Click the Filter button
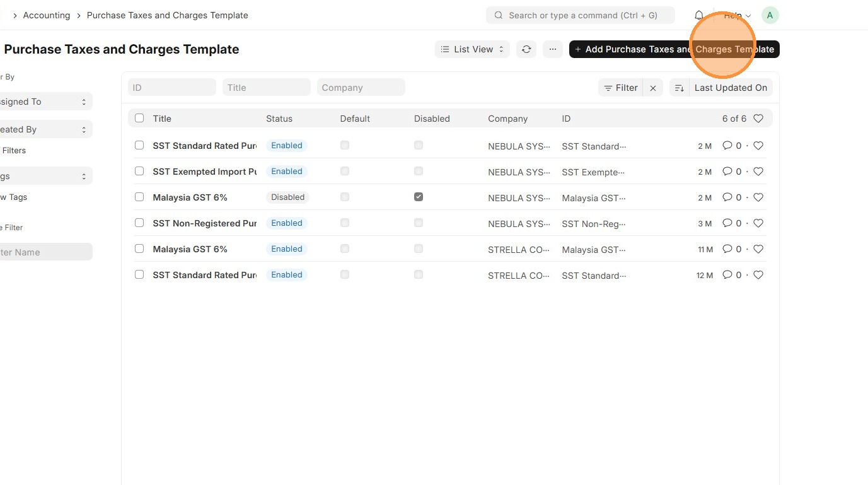The image size is (868, 485). [620, 88]
